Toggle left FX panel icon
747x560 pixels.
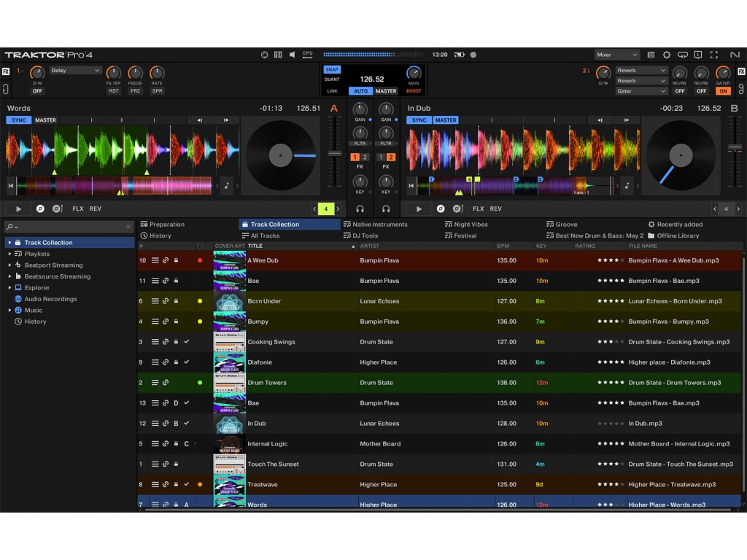pyautogui.click(x=6, y=71)
